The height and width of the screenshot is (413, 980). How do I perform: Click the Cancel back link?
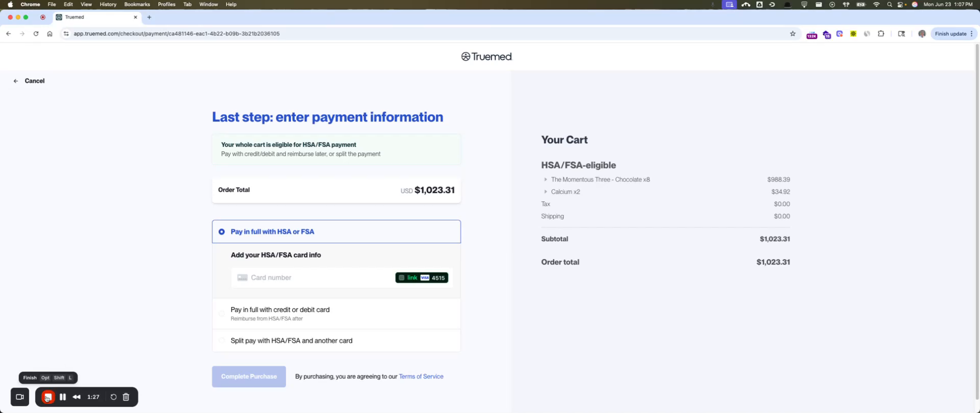[x=29, y=81]
